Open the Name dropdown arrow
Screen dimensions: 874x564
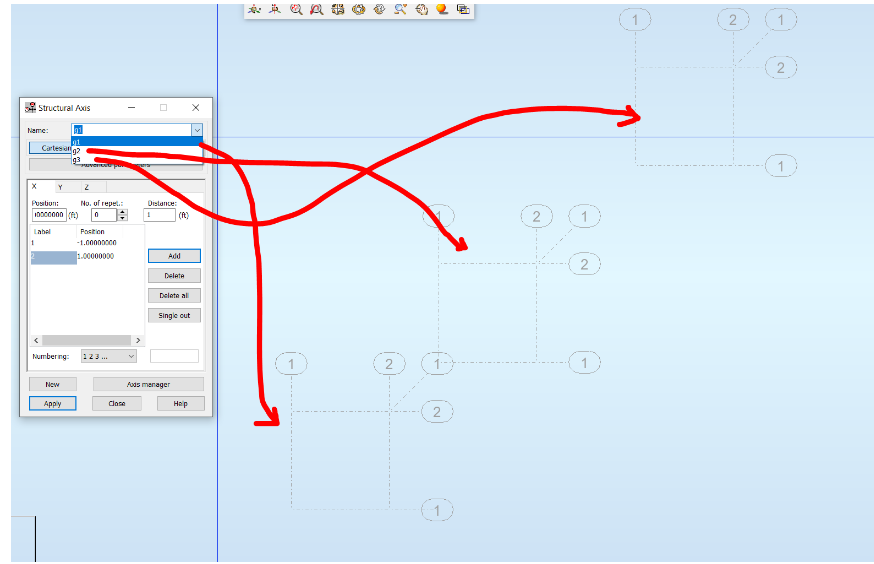197,130
